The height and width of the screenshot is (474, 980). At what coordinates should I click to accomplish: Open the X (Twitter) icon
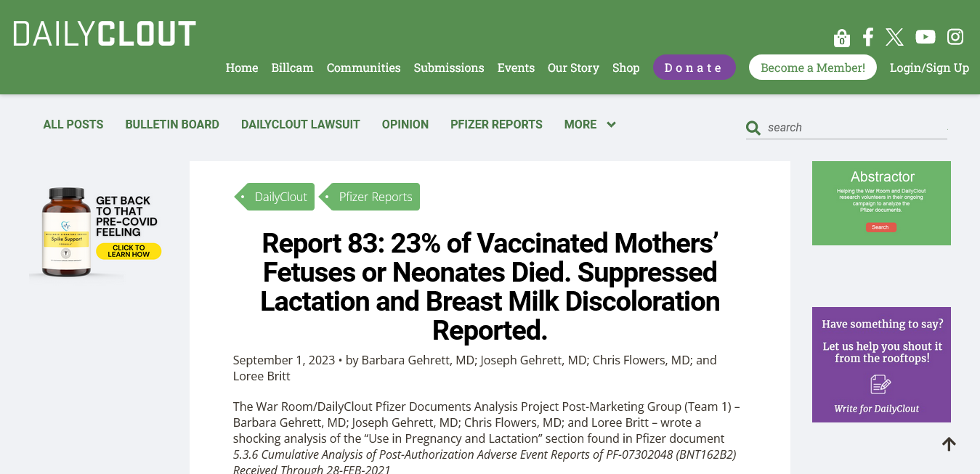pyautogui.click(x=895, y=37)
